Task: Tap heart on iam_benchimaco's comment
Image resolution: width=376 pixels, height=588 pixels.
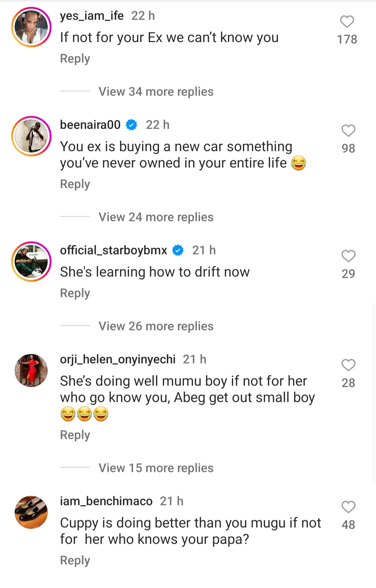Action: [348, 507]
